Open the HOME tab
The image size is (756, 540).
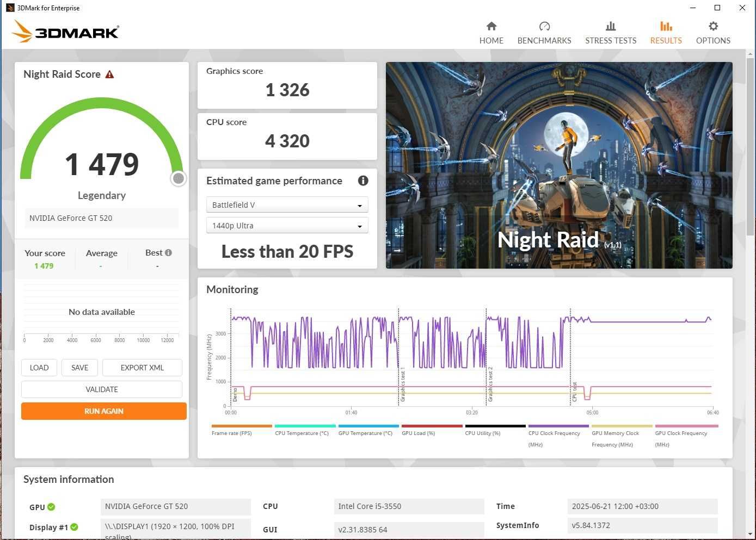[x=491, y=33]
